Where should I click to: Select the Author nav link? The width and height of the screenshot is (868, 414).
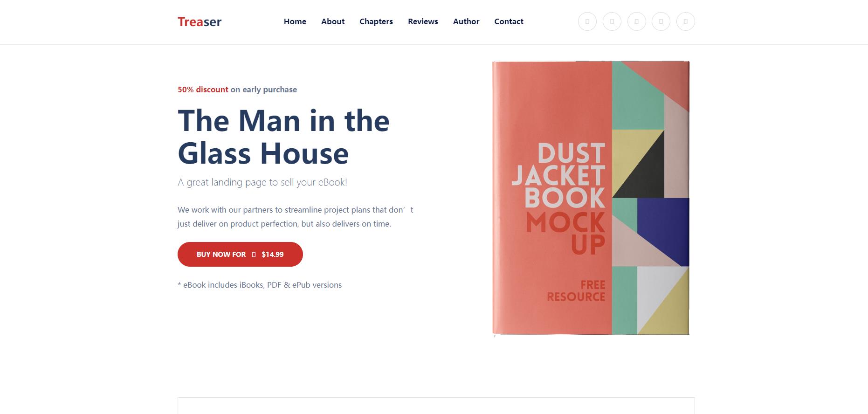pyautogui.click(x=466, y=21)
